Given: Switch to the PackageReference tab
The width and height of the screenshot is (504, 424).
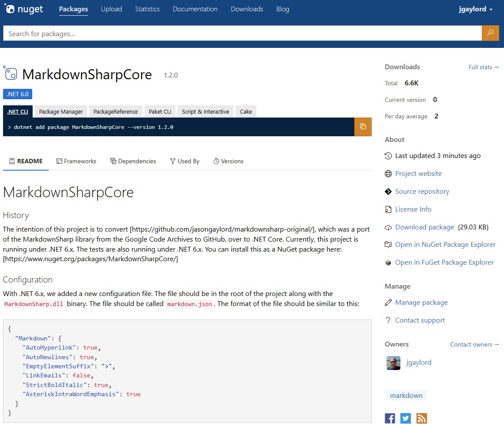Looking at the screenshot, I should (x=115, y=111).
